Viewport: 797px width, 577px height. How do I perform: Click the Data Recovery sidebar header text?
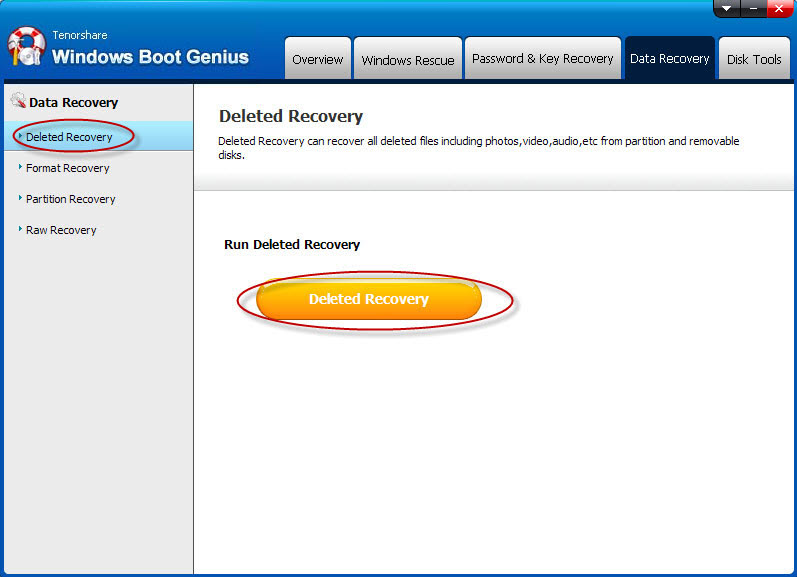pos(73,102)
